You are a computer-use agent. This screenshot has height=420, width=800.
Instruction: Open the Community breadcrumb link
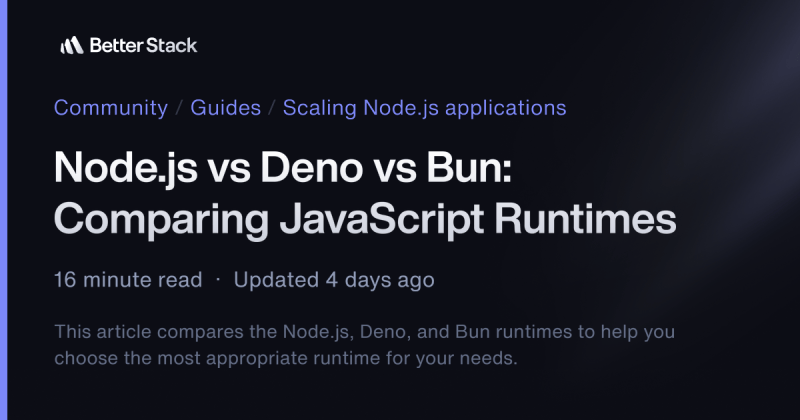111,108
